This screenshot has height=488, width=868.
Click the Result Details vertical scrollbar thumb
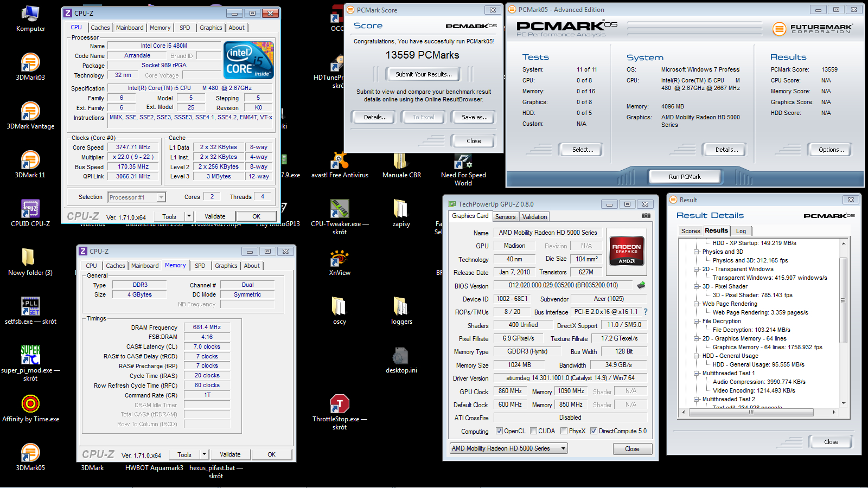pos(843,300)
